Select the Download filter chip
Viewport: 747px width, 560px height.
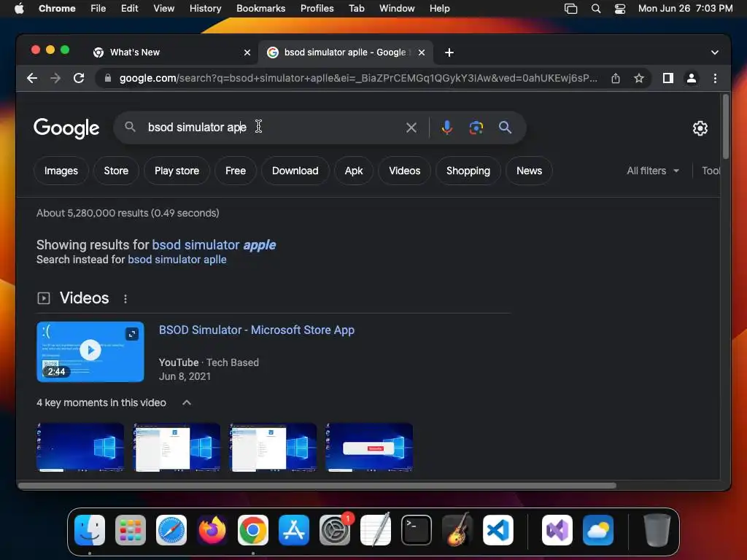click(295, 171)
